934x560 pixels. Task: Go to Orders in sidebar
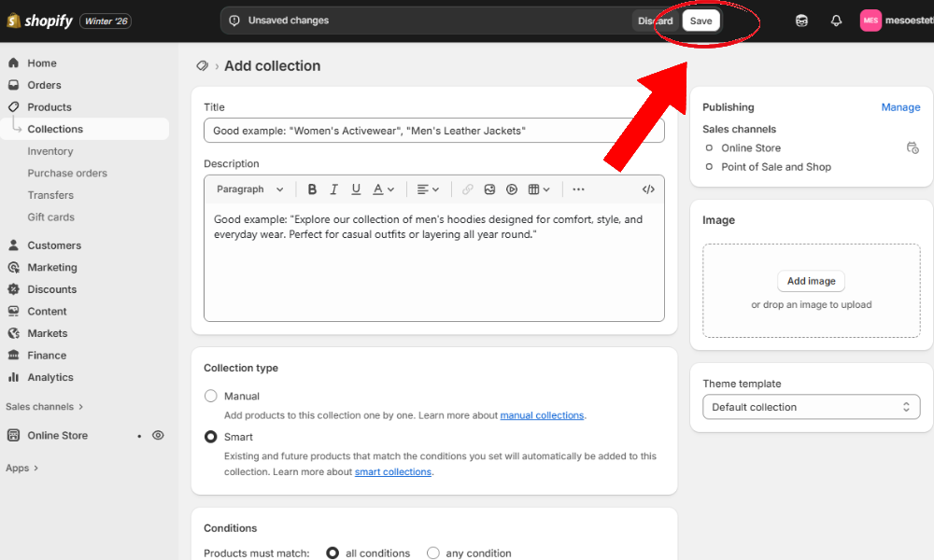coord(44,85)
